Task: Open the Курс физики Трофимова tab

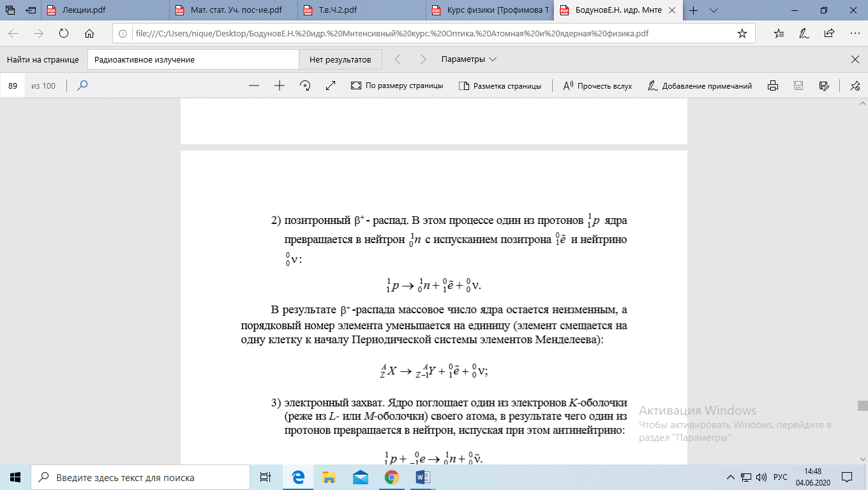Action: tap(490, 10)
